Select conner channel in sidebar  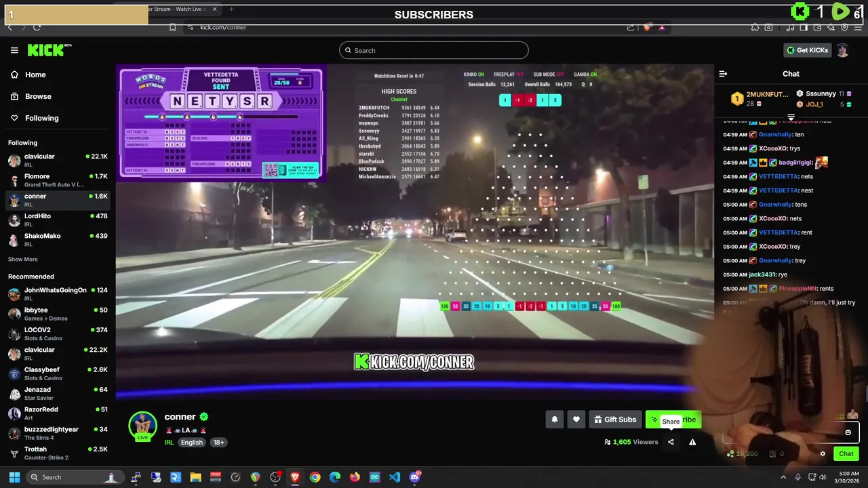[58, 200]
